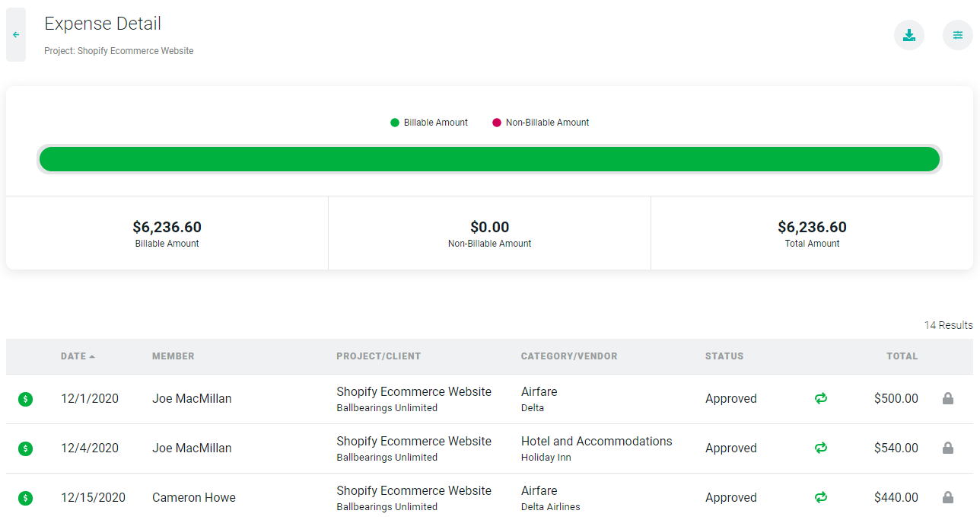Click the $540.00 total amount
The image size is (980, 517).
896,448
